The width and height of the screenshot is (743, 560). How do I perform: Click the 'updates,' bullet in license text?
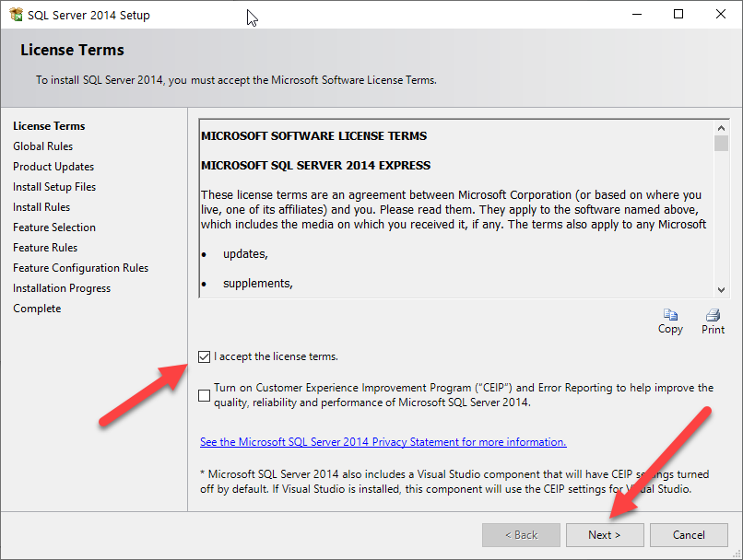tap(245, 254)
